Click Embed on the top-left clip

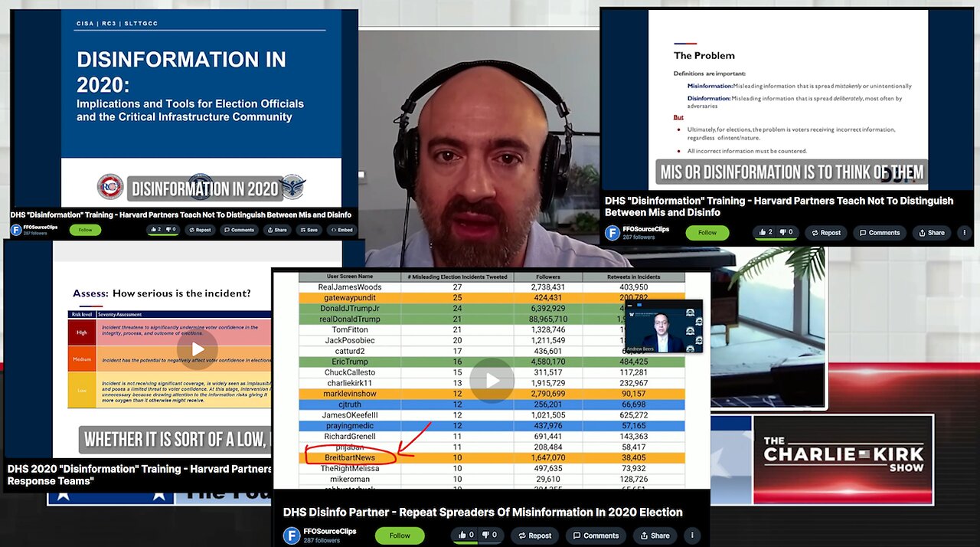click(x=341, y=229)
